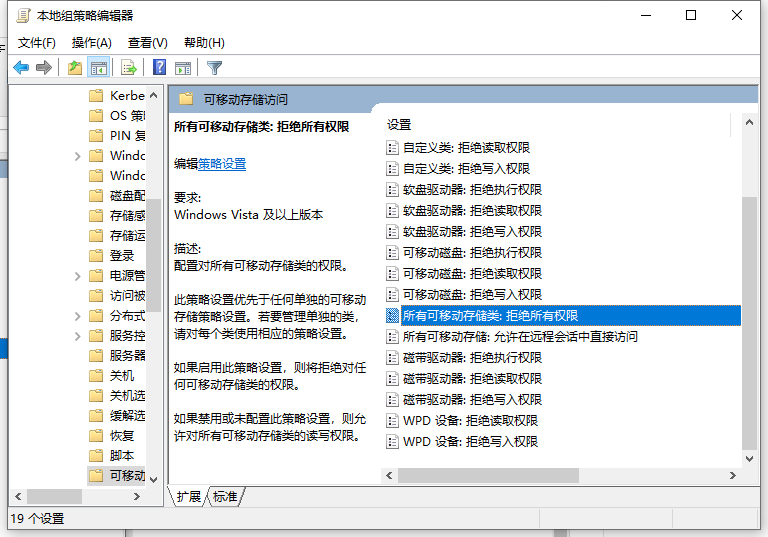Click the settings list vertical scrollbar
The image size is (768, 537).
click(x=749, y=320)
